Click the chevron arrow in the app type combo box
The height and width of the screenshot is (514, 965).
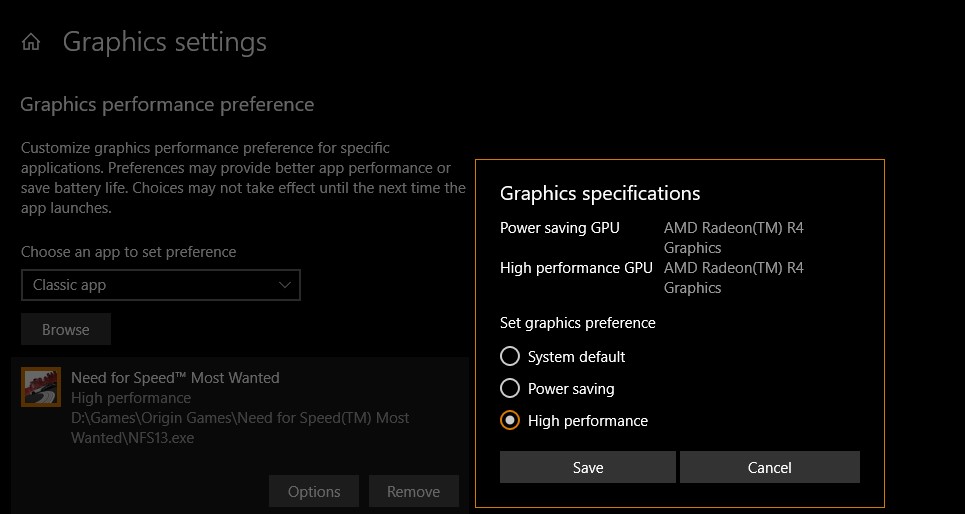click(x=284, y=285)
